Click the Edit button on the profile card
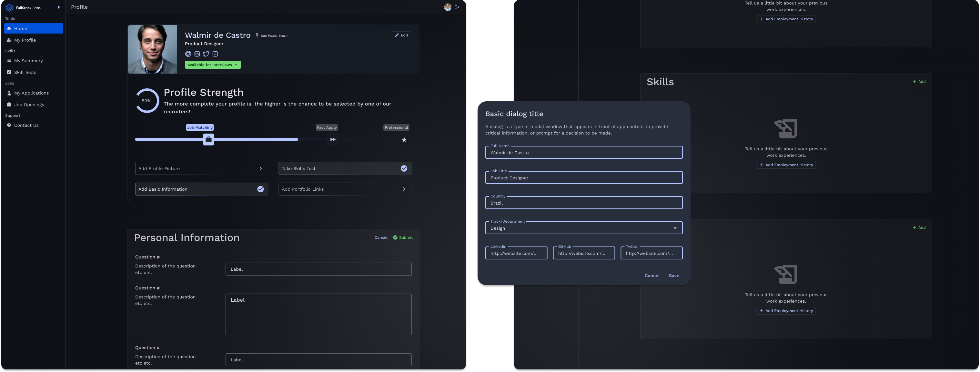Screen dimensions: 980x372 tap(401, 35)
